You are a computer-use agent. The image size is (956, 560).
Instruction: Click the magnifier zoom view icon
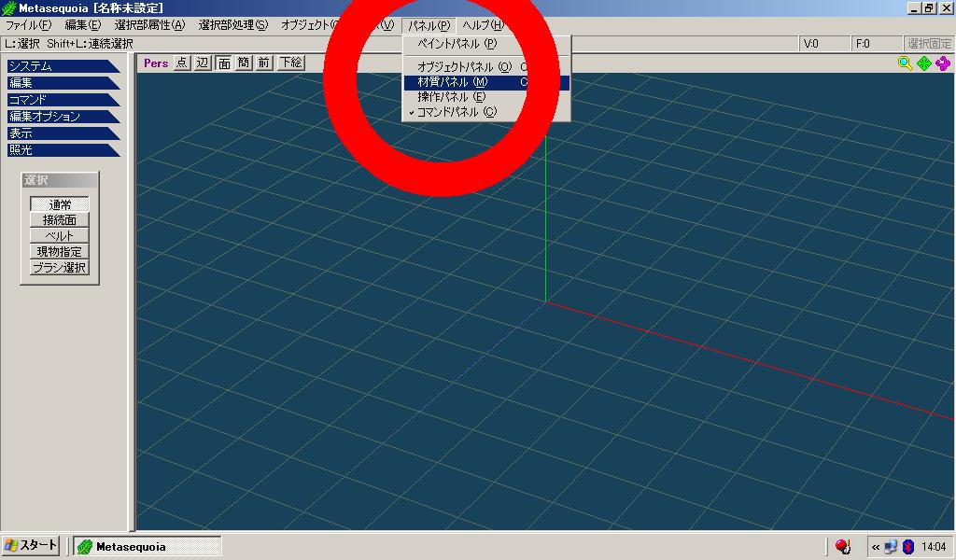point(905,63)
